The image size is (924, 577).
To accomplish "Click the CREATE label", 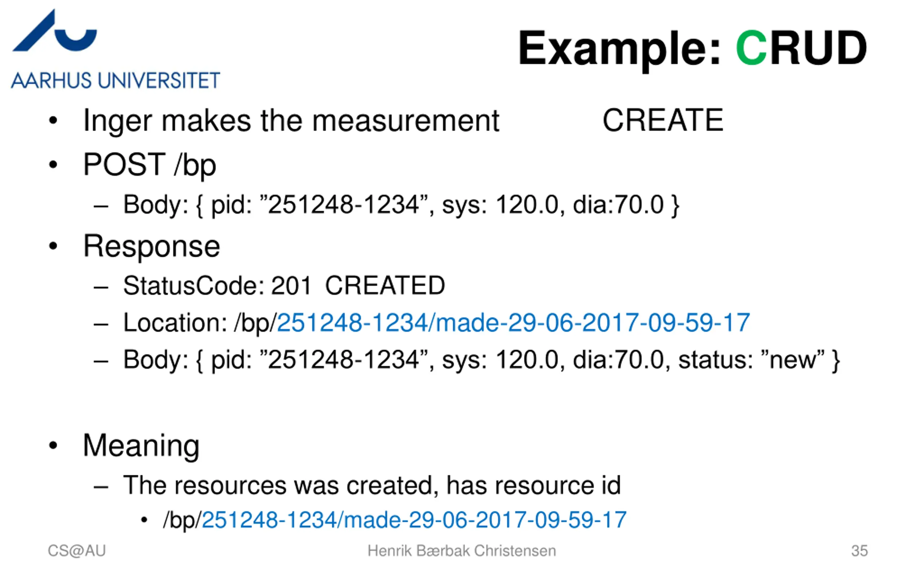I will (663, 120).
